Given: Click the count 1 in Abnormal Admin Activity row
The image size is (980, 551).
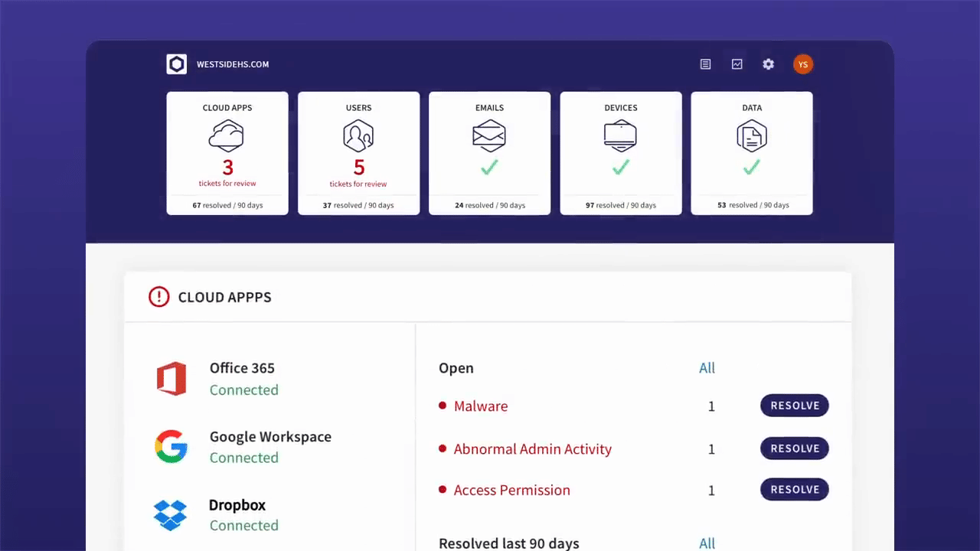Looking at the screenshot, I should tap(711, 449).
